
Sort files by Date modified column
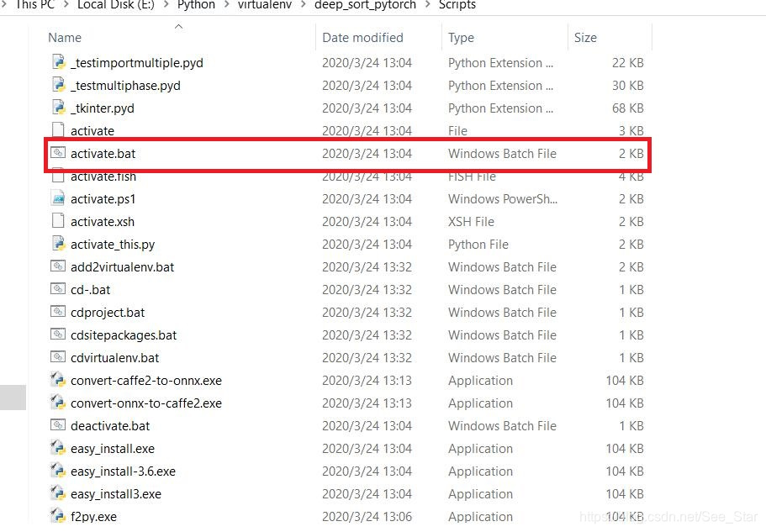[362, 38]
